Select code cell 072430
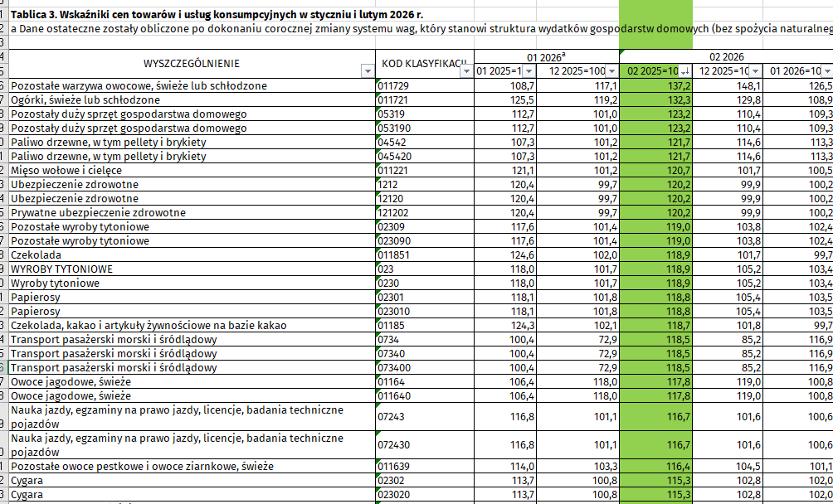Viewport: 833px width, 504px height. pyautogui.click(x=425, y=445)
